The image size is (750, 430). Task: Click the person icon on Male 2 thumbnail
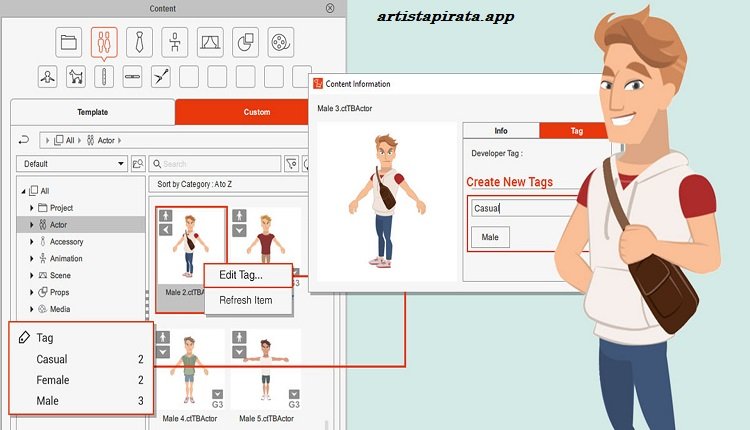(x=165, y=216)
